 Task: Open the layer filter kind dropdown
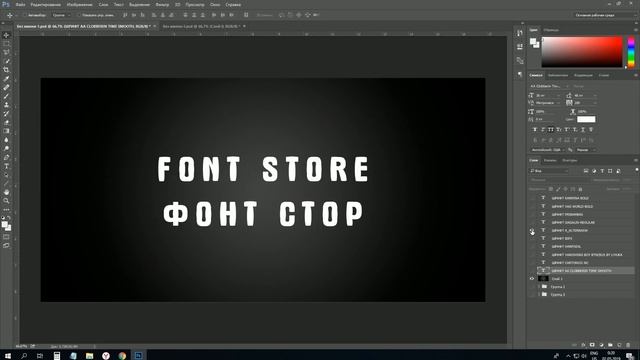tap(549, 171)
